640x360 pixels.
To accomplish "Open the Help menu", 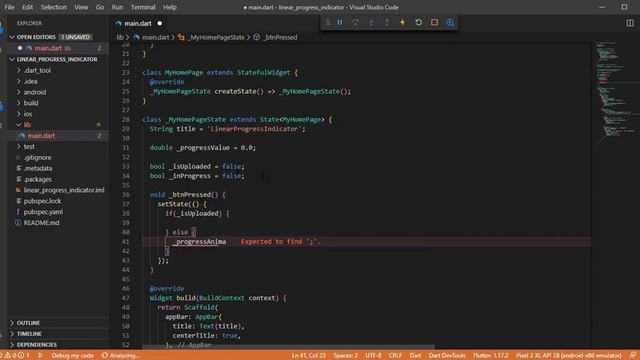I will 170,7.
